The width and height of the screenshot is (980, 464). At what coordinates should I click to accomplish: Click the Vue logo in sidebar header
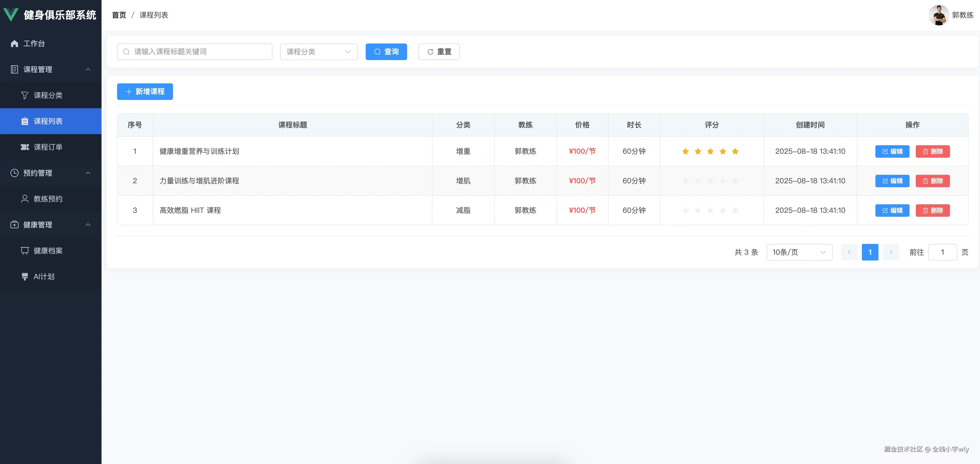(x=11, y=15)
